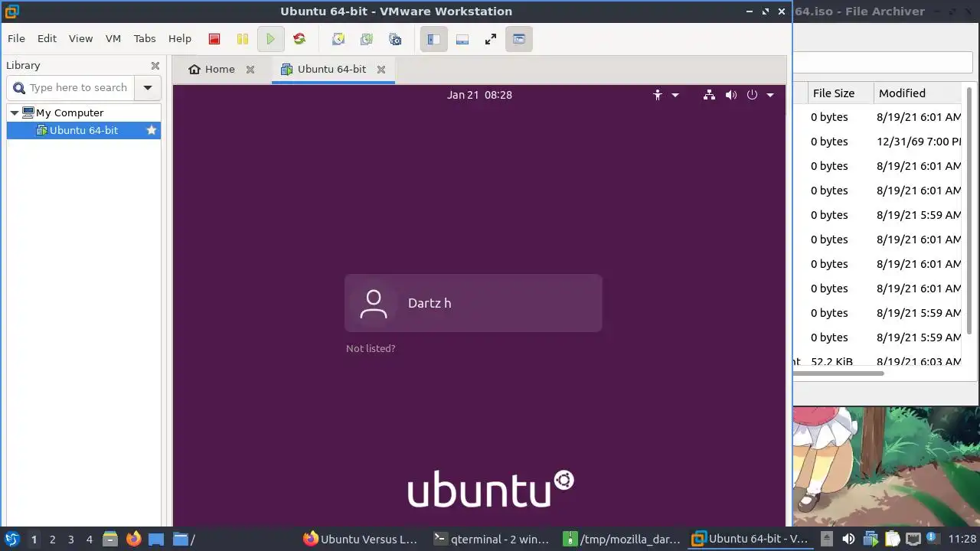Switch to the /tmp/mozilla_dar... archiver window
This screenshot has width=980, height=551.
tap(621, 540)
